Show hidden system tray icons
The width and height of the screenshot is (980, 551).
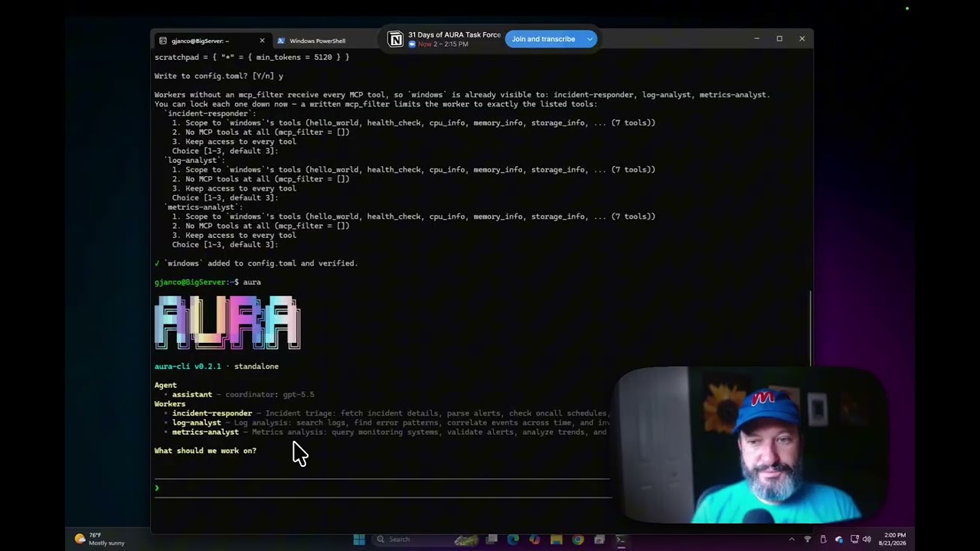[x=792, y=540]
